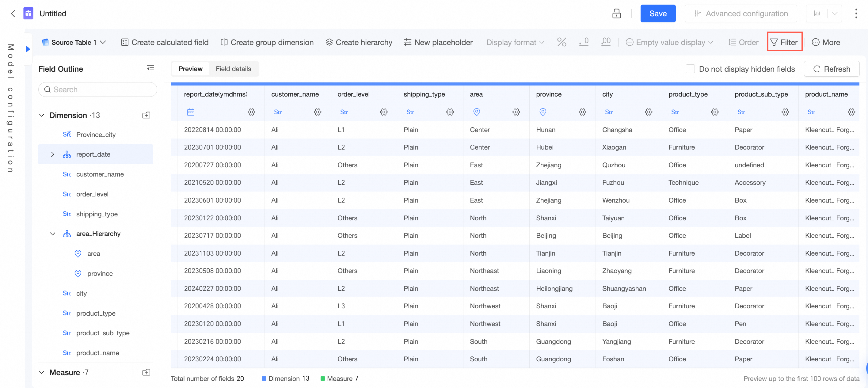
Task: Select the Preview tab
Action: point(190,69)
